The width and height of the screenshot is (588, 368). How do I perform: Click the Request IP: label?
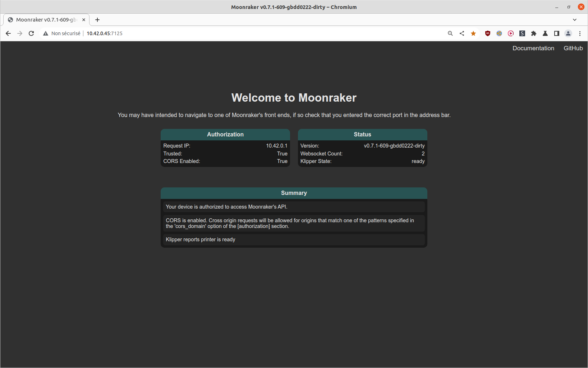[177, 146]
